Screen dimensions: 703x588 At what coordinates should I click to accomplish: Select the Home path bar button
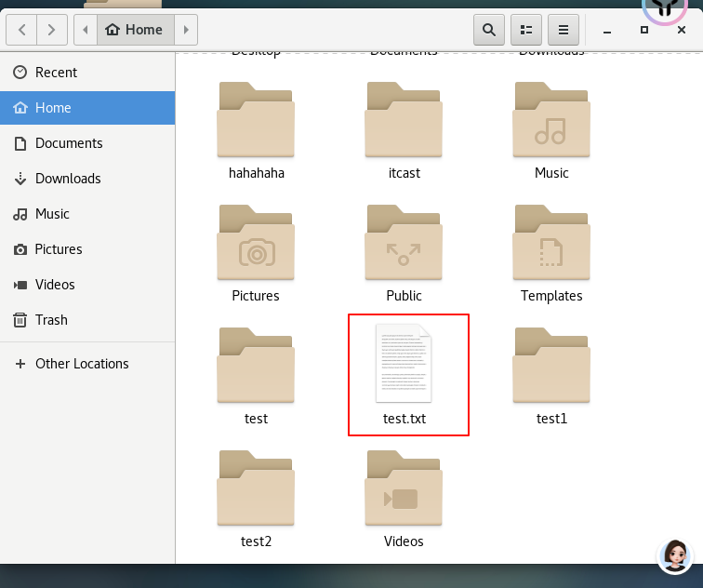coord(136,30)
